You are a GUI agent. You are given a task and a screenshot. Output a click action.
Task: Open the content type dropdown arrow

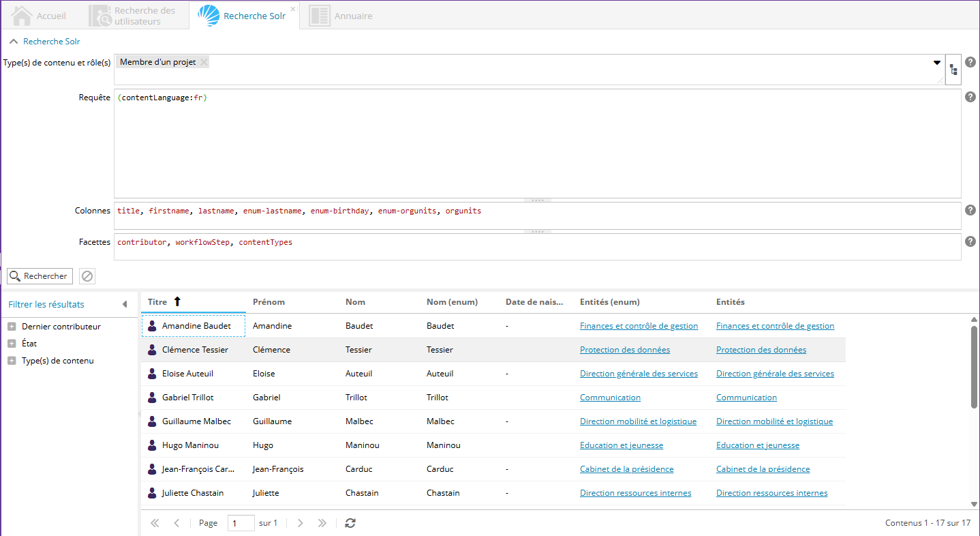click(937, 63)
